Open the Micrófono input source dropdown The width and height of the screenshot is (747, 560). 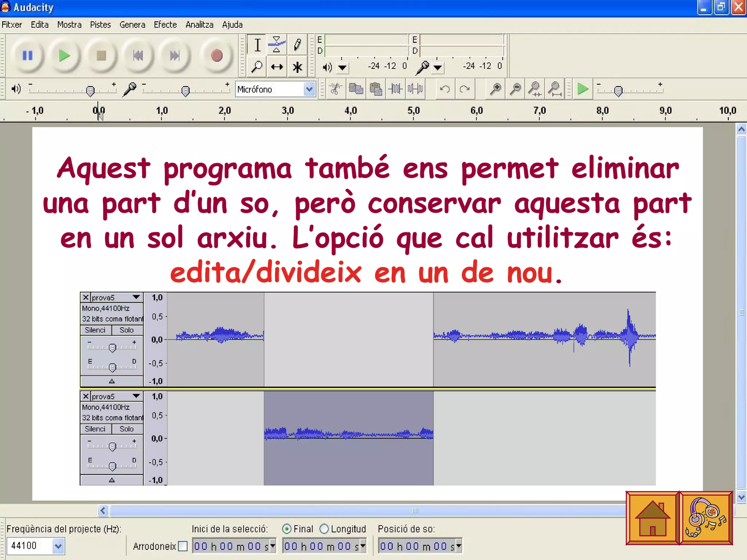coord(309,89)
